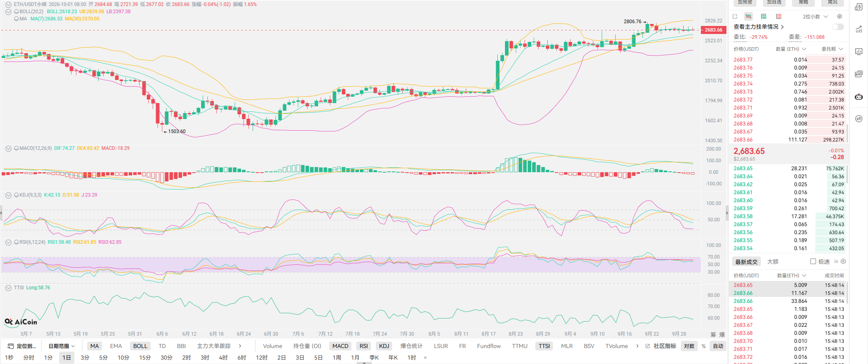Select the 最新成交 tab
The width and height of the screenshot is (868, 364).
coord(746,262)
